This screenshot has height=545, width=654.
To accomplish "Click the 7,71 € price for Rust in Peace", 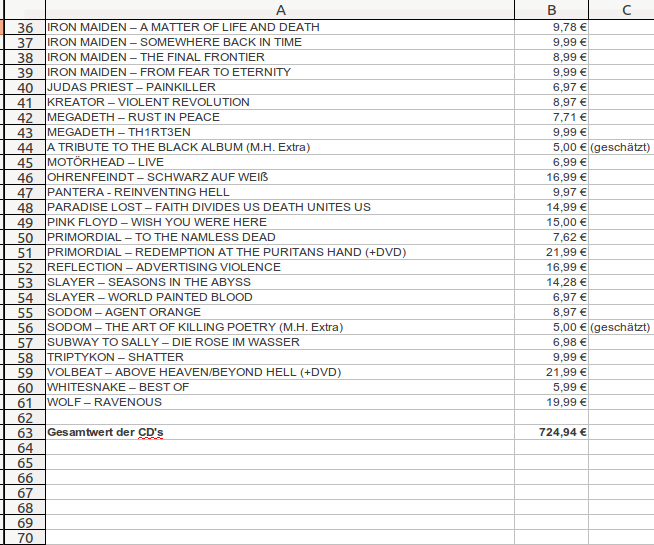I will click(x=551, y=118).
